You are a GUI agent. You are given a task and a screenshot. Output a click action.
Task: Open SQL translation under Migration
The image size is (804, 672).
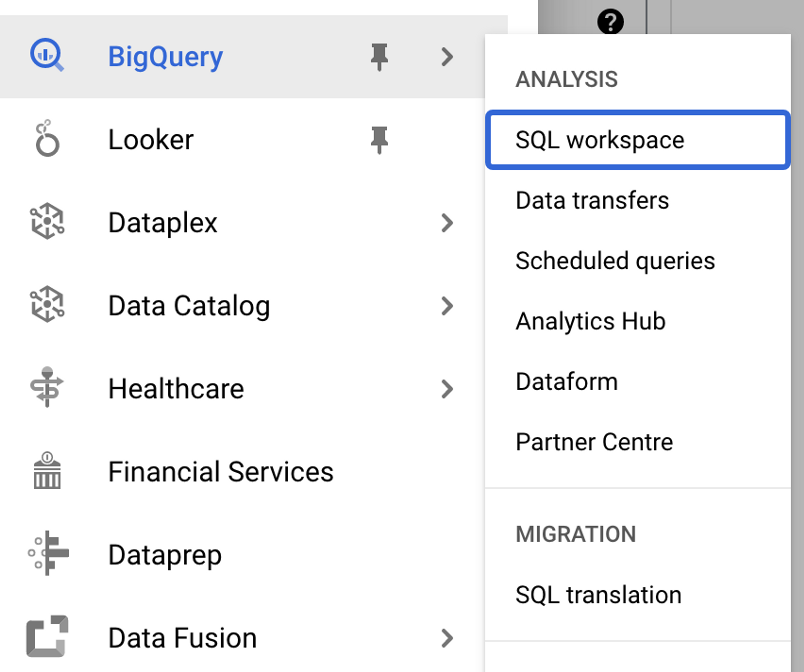(638, 595)
